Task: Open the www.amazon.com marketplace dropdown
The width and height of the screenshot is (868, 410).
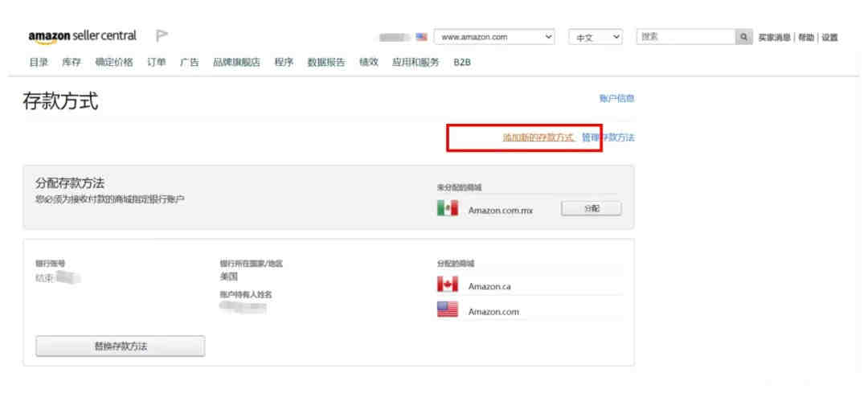Action: point(494,37)
